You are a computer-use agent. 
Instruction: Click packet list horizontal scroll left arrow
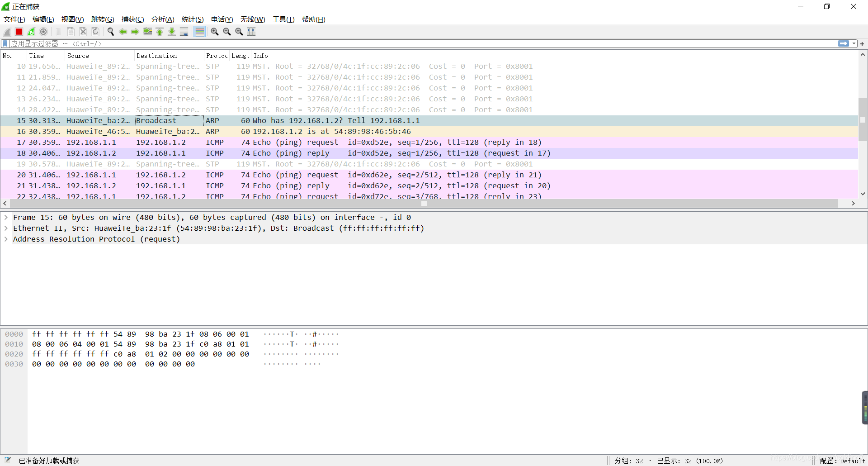click(5, 204)
